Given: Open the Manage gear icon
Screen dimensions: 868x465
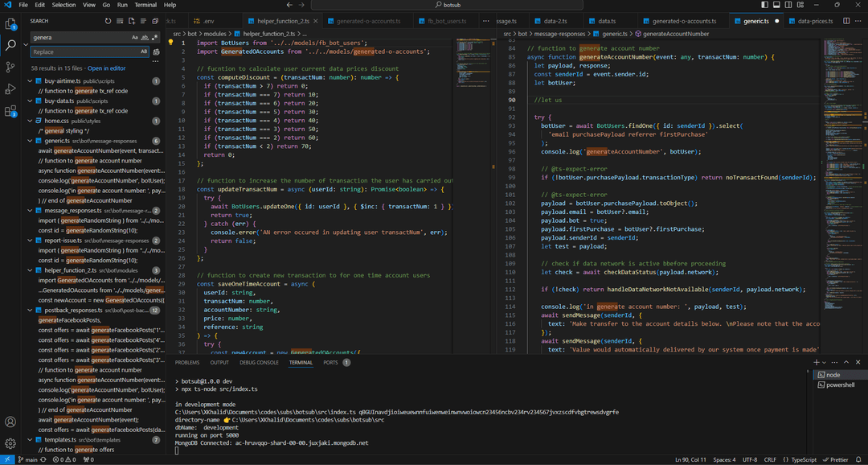Looking at the screenshot, I should coord(10,443).
